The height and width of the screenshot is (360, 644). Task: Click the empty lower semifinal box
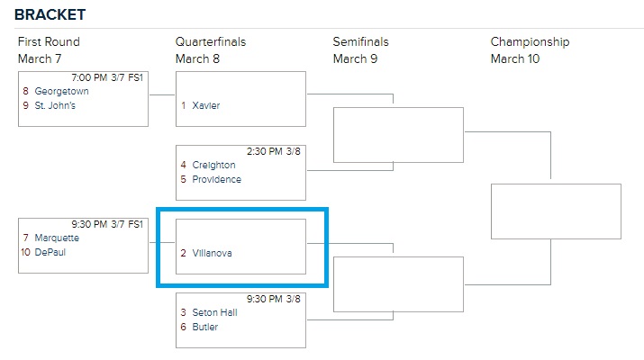click(397, 283)
